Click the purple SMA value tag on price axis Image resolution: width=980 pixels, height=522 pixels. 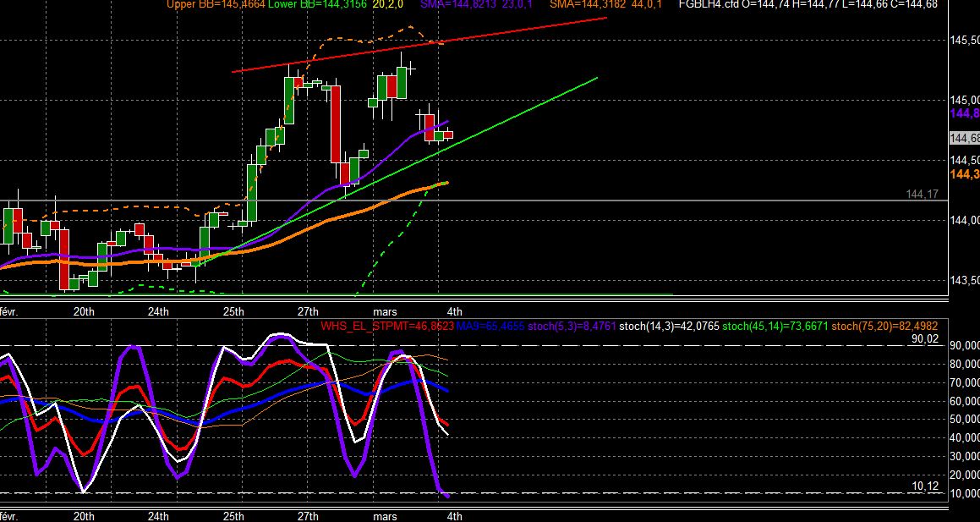[965, 113]
